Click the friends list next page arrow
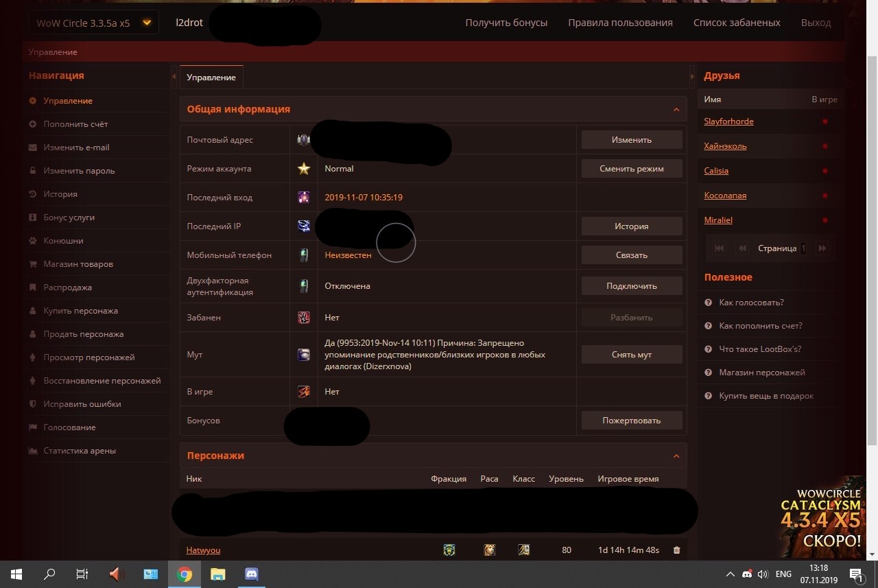 coord(822,248)
